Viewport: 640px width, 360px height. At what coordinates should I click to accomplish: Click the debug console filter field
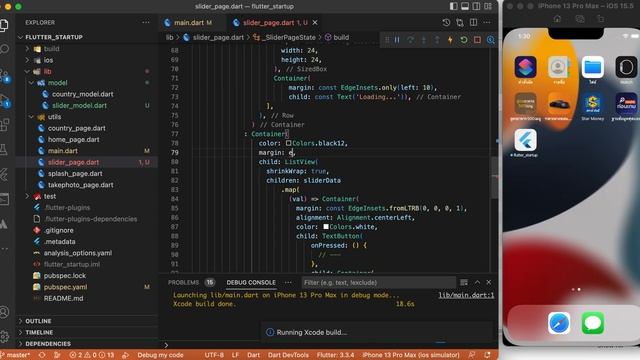(x=378, y=282)
